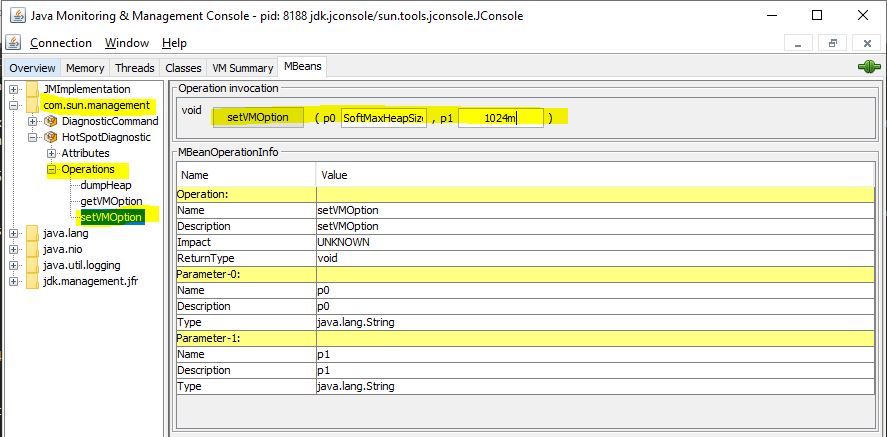Screen dimensions: 887x437
Task: Select the JMImplementation tree label
Action: 87,89
